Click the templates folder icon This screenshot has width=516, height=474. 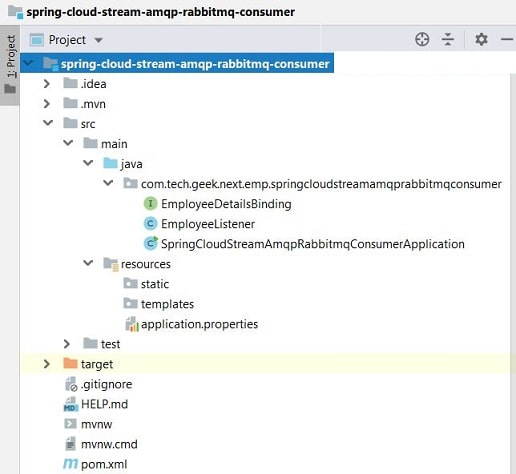130,303
